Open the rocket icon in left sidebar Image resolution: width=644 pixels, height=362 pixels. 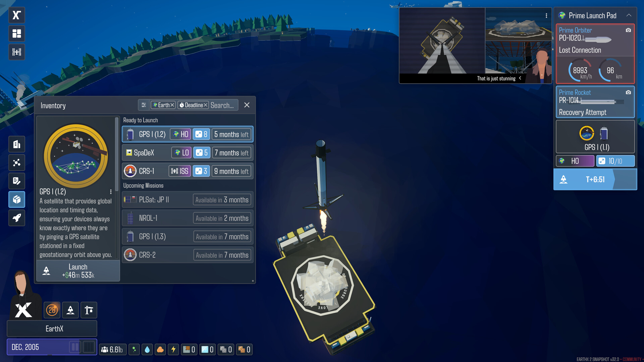pyautogui.click(x=16, y=218)
